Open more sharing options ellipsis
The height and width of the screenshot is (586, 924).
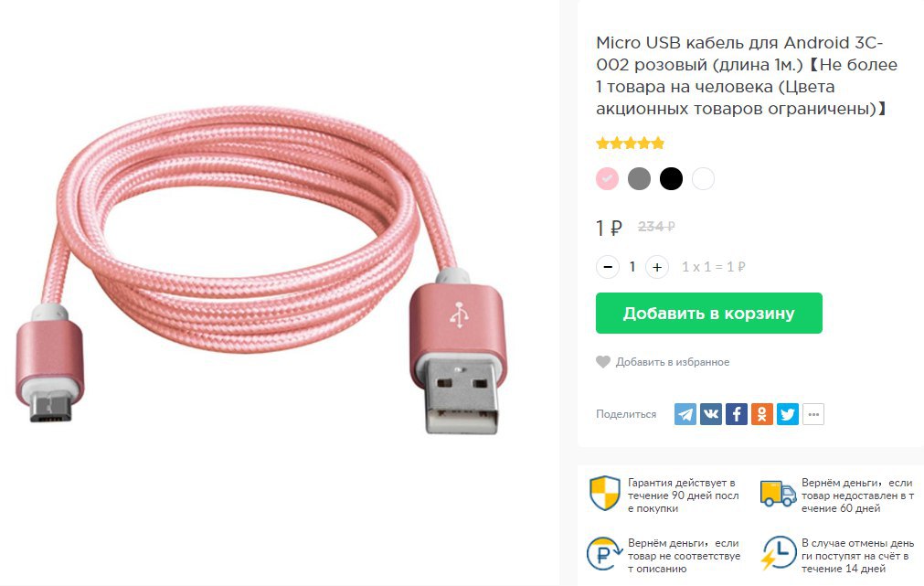click(x=813, y=414)
